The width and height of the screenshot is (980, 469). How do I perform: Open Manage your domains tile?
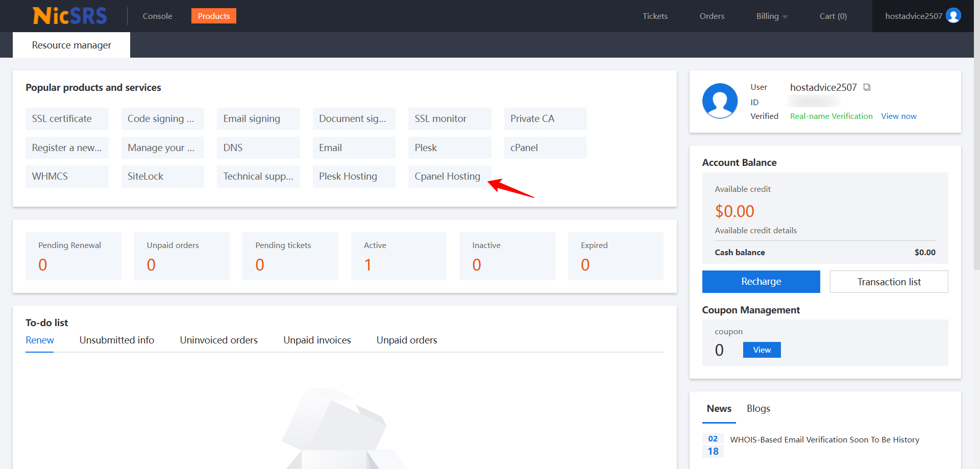pos(163,147)
